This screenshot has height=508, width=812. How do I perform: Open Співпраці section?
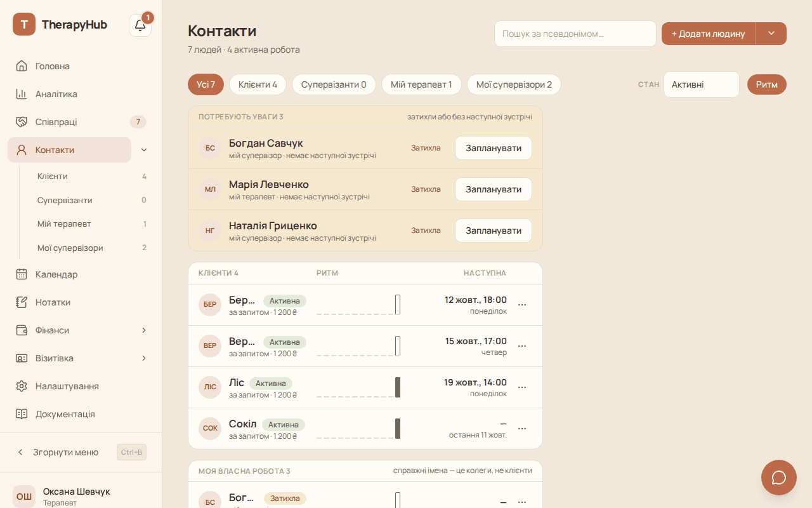coord(81,122)
